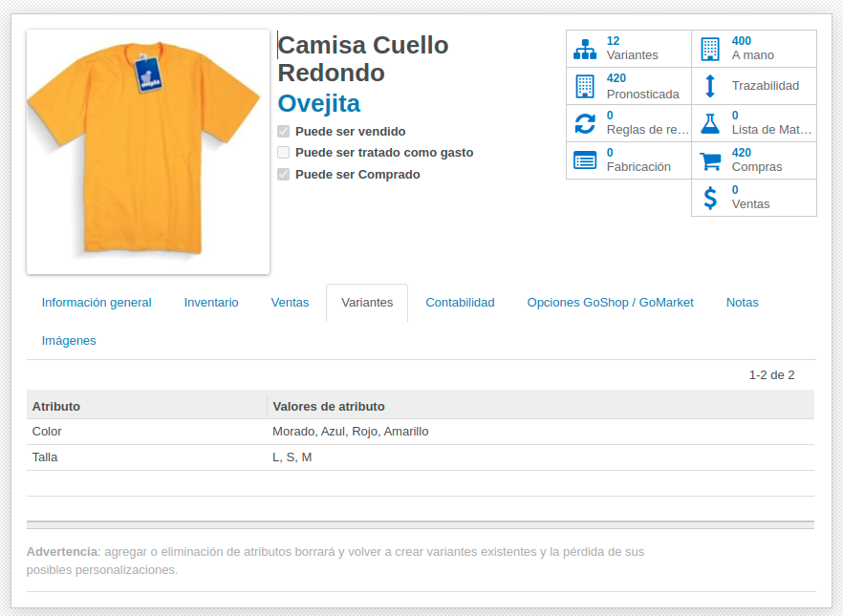Toggle the Puede ser Comprado checkbox
The width and height of the screenshot is (843, 616).
[283, 175]
